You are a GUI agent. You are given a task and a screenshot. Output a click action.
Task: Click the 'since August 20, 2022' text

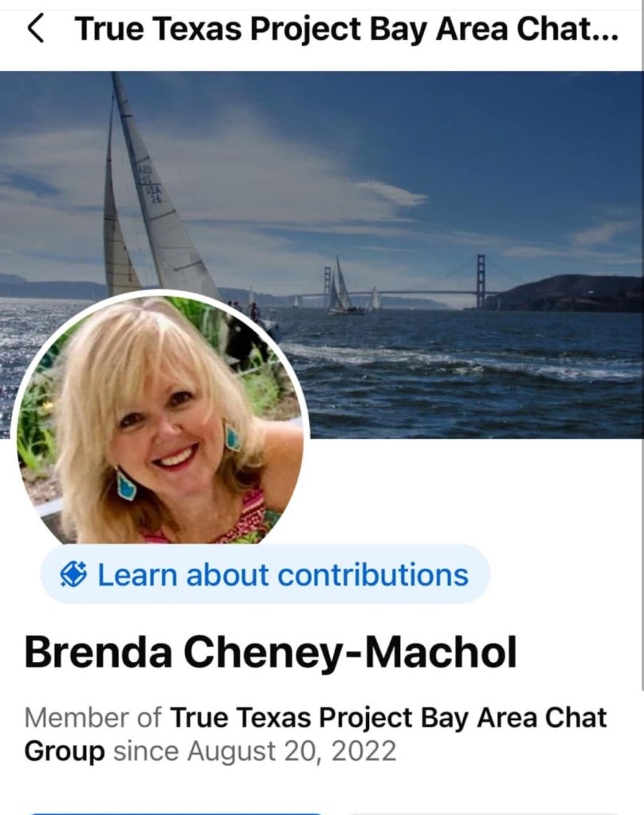tap(255, 751)
